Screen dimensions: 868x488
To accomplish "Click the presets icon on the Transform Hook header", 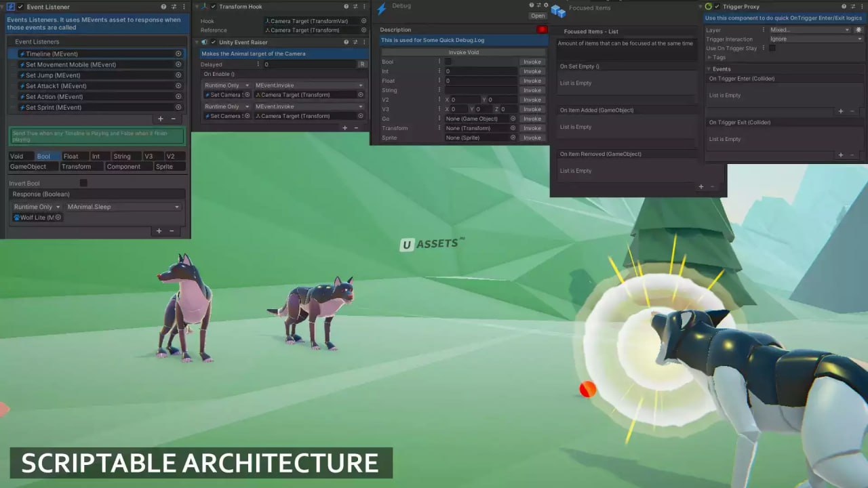I will point(355,7).
